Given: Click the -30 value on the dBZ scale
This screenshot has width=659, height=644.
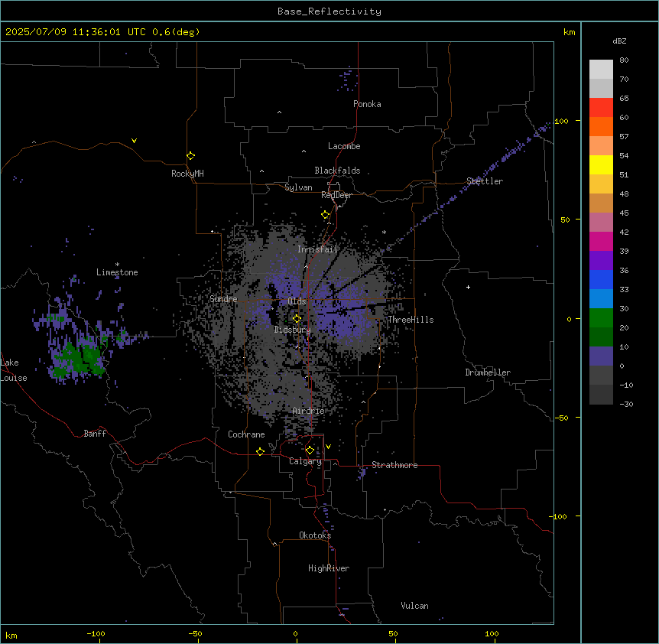Looking at the screenshot, I should 626,404.
